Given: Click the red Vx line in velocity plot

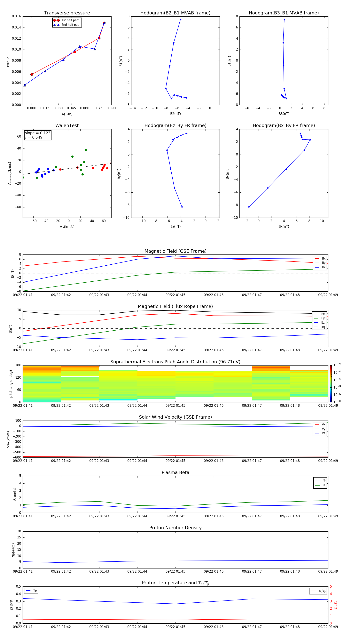Looking at the screenshot, I should pyautogui.click(x=175, y=456).
